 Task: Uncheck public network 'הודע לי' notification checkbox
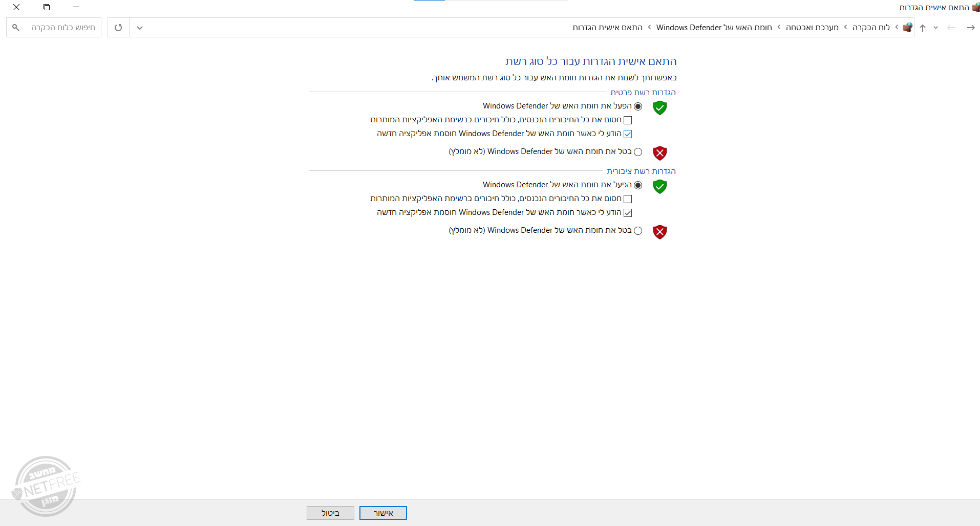[628, 213]
